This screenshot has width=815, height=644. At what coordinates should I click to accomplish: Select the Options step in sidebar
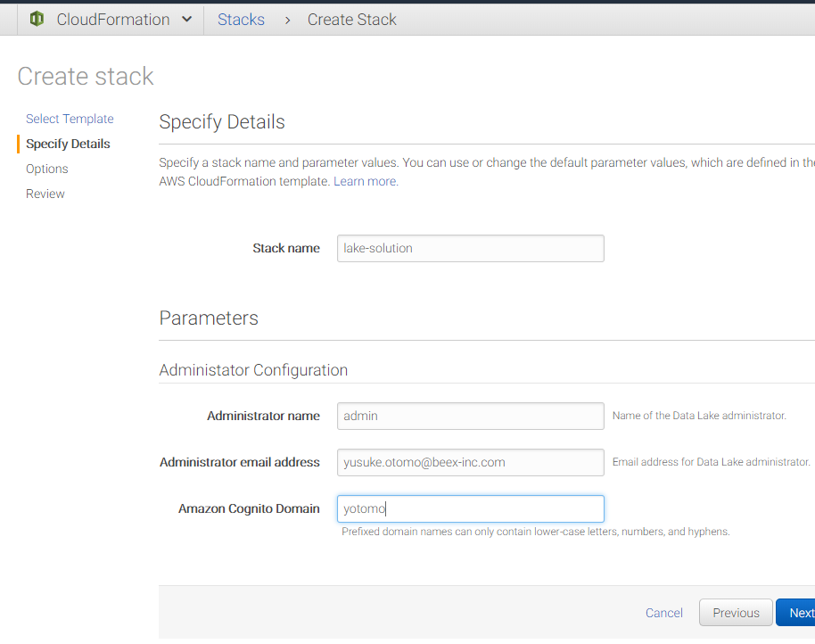pyautogui.click(x=46, y=169)
